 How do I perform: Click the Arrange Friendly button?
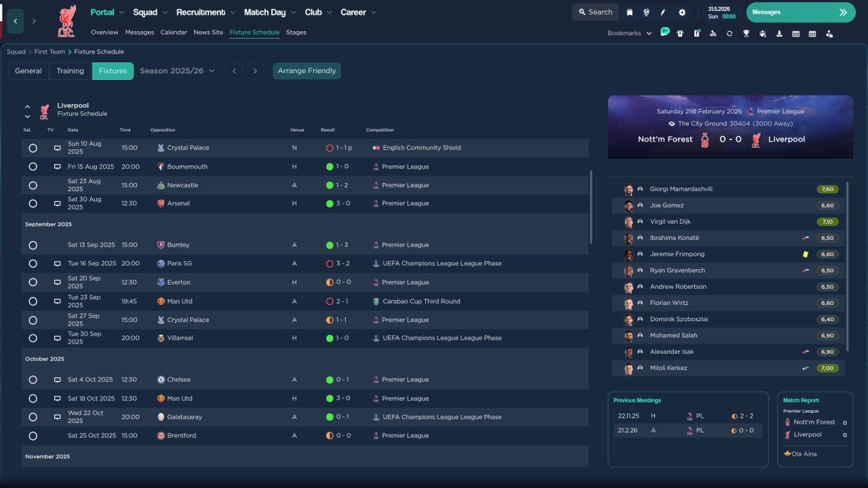(x=307, y=71)
